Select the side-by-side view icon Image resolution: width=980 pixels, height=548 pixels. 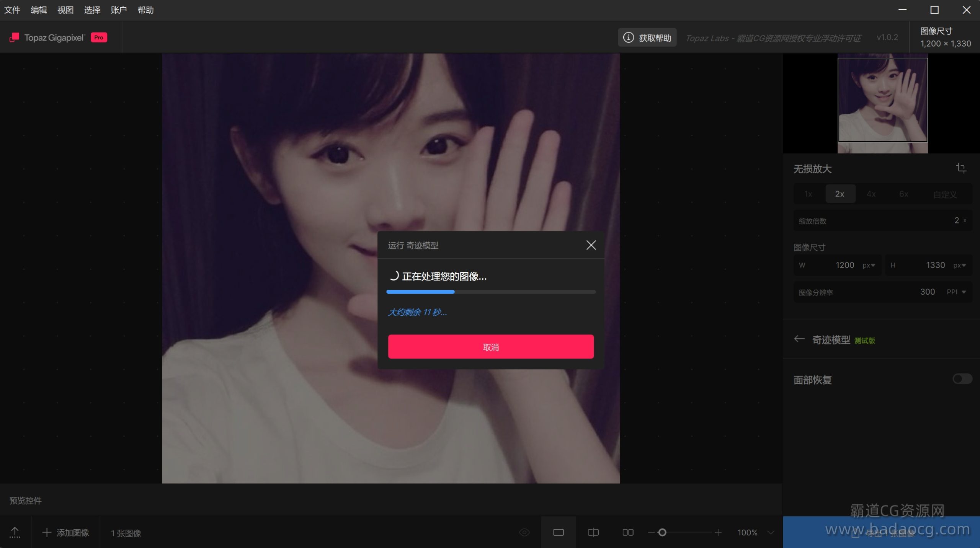coord(628,532)
